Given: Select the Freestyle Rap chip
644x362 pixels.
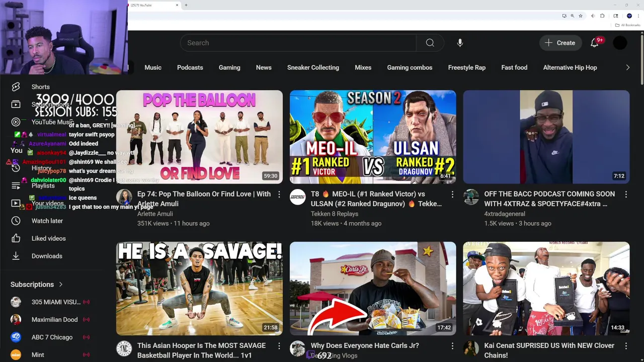Looking at the screenshot, I should [x=467, y=67].
